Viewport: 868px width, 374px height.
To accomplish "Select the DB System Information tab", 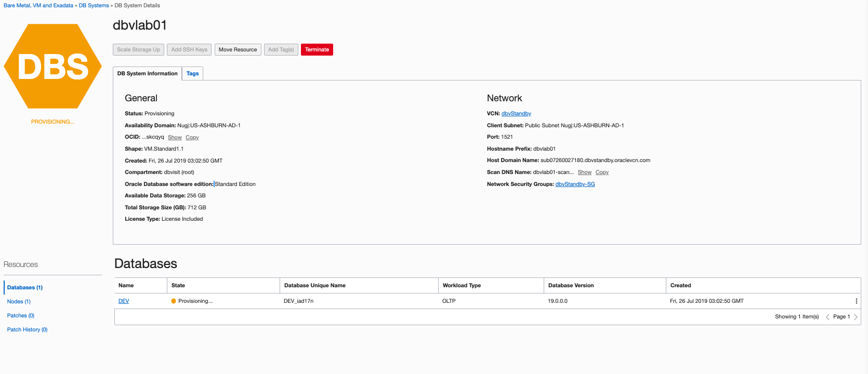I will pyautogui.click(x=147, y=74).
